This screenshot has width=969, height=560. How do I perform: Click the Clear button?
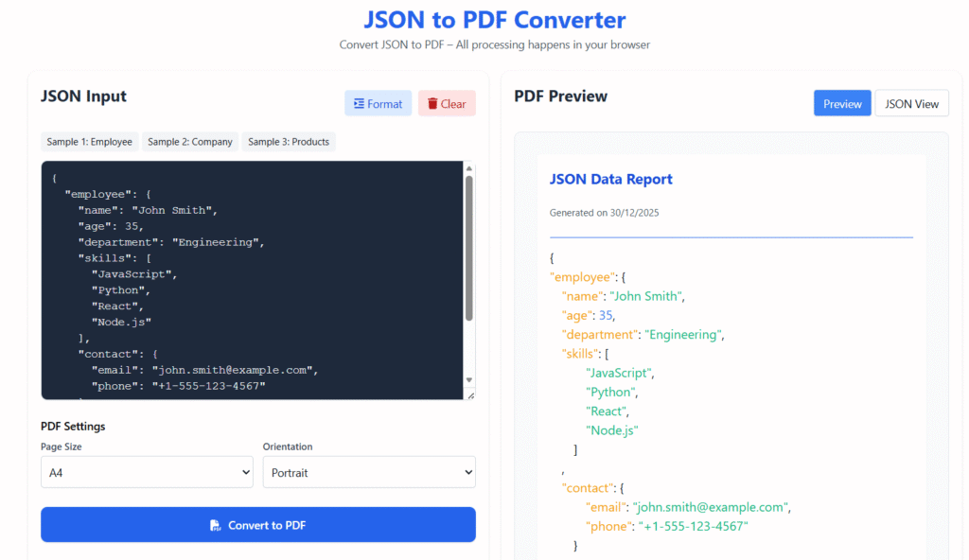(446, 103)
